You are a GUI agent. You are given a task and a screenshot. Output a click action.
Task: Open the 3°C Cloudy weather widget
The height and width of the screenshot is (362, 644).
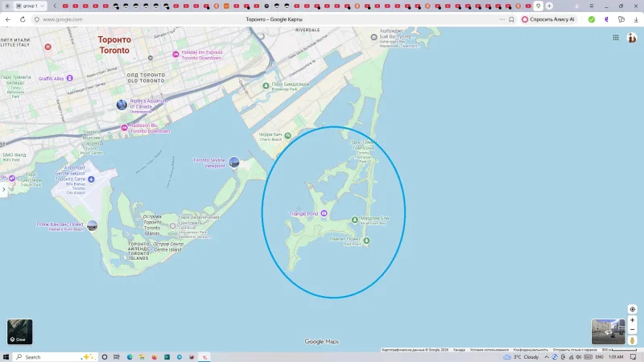click(x=521, y=357)
